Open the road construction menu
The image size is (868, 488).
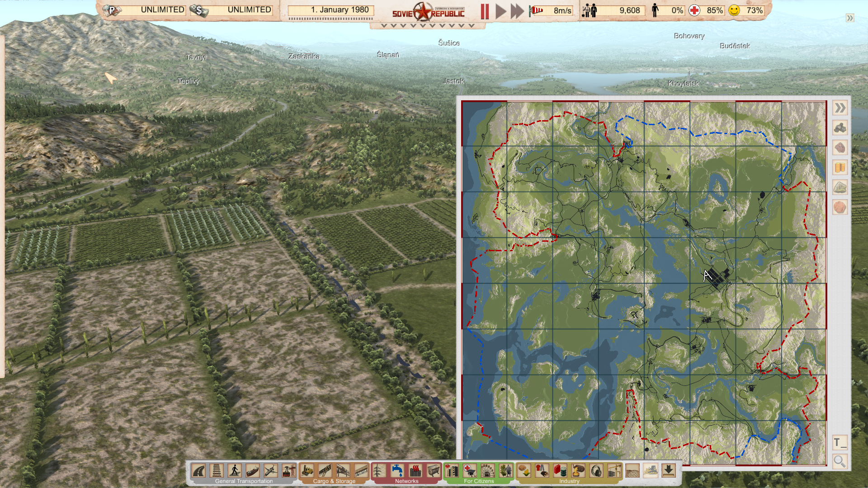point(198,471)
